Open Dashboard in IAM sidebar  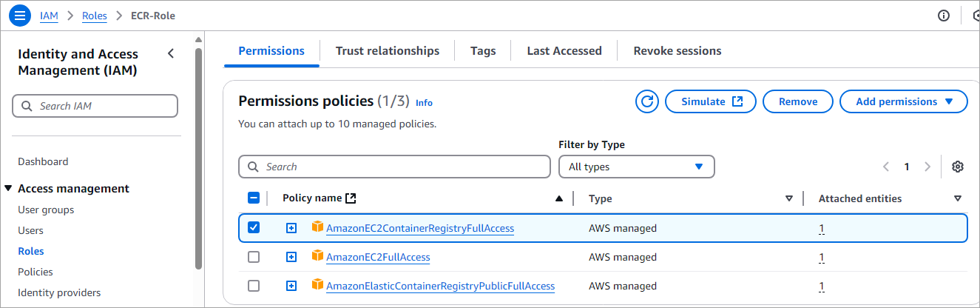pyautogui.click(x=43, y=161)
